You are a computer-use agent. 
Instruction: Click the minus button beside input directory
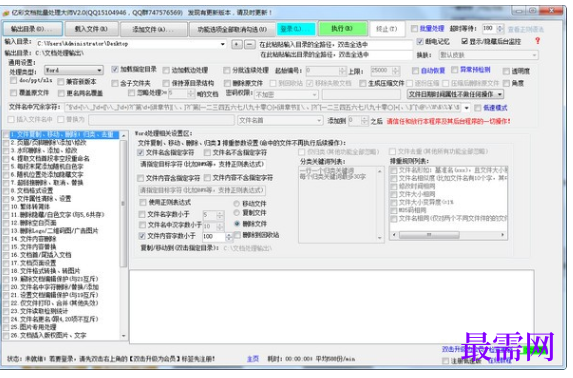tap(250, 44)
